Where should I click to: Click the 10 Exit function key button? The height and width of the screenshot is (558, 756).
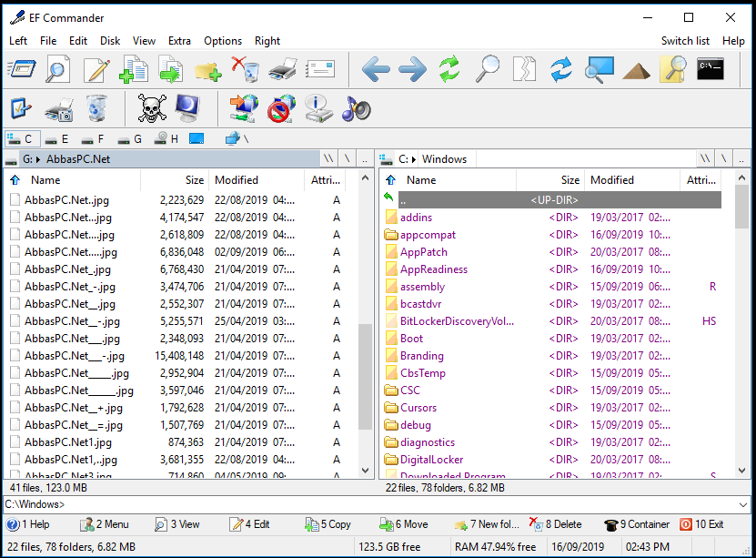point(701,524)
